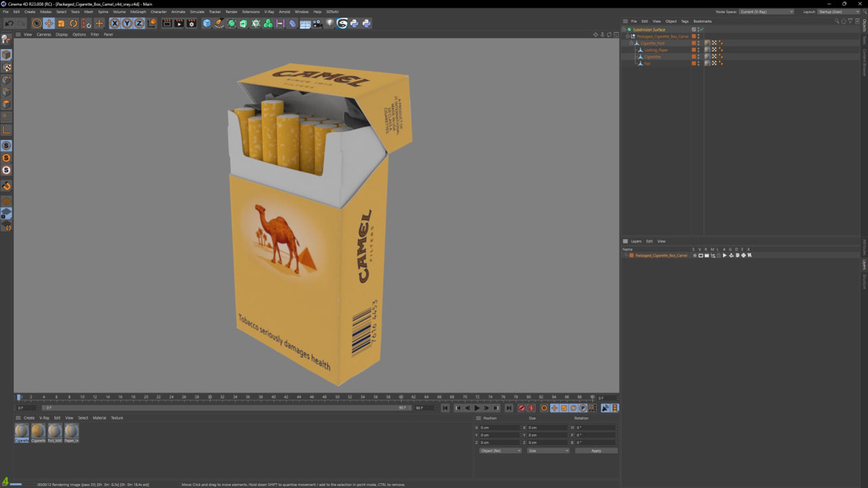The height and width of the screenshot is (488, 868).
Task: Toggle Z-axis lock
Action: (x=139, y=24)
